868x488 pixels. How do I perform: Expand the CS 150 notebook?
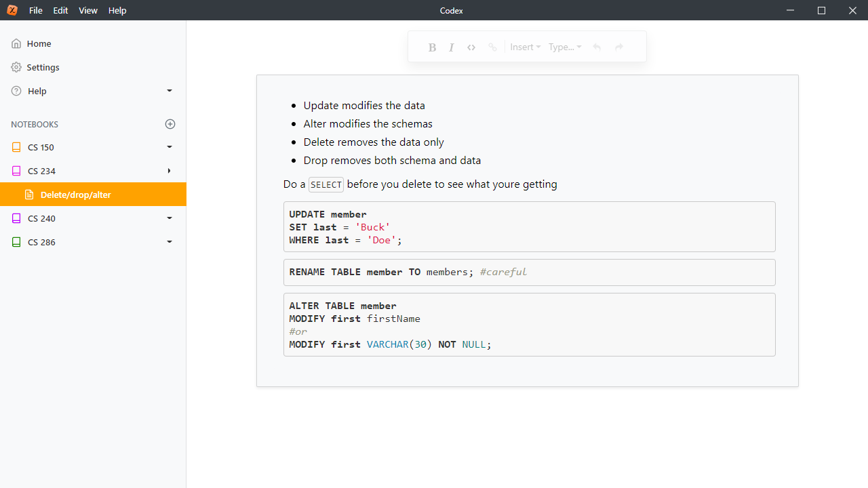pos(170,147)
